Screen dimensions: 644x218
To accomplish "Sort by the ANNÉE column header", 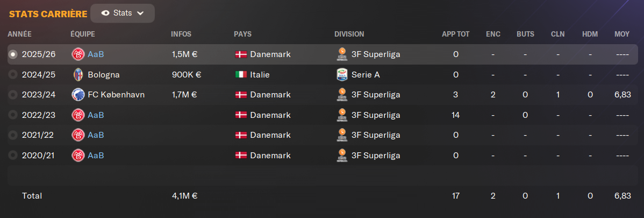I will (x=20, y=34).
